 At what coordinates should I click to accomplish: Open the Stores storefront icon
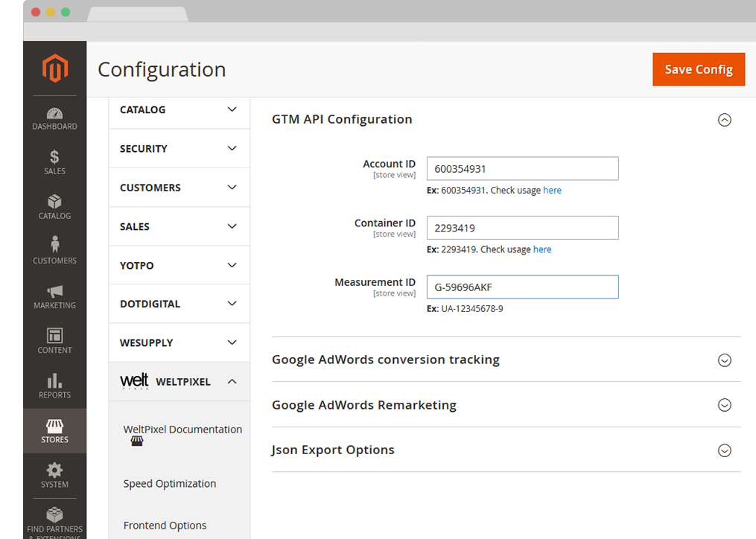tap(54, 426)
